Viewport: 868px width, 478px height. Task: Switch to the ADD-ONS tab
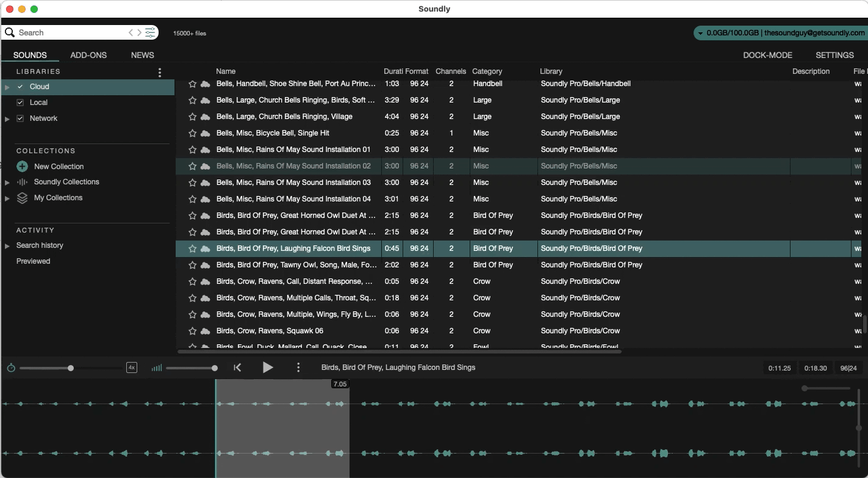(88, 55)
